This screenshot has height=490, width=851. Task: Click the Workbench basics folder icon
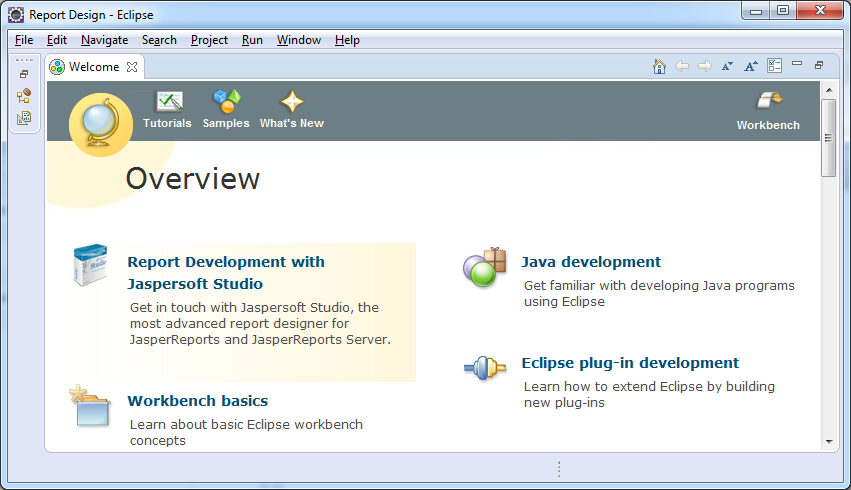(90, 405)
